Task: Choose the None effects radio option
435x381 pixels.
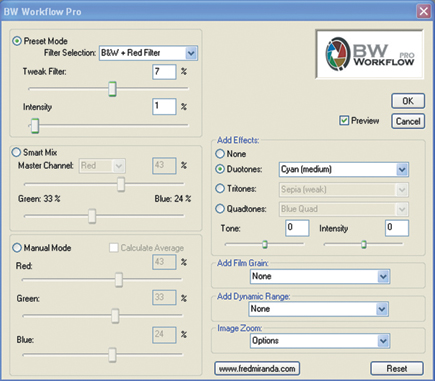Action: pyautogui.click(x=220, y=154)
